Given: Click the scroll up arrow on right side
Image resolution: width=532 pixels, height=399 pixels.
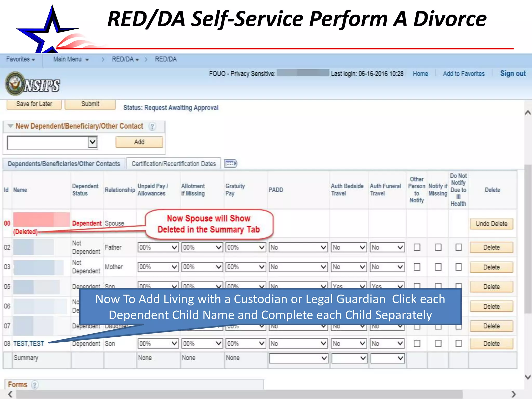Looking at the screenshot, I should (x=528, y=113).
